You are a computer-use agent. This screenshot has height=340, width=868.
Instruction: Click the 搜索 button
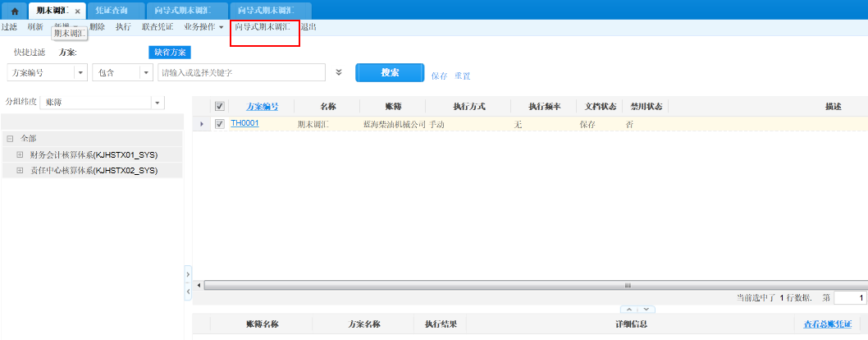[x=390, y=72]
